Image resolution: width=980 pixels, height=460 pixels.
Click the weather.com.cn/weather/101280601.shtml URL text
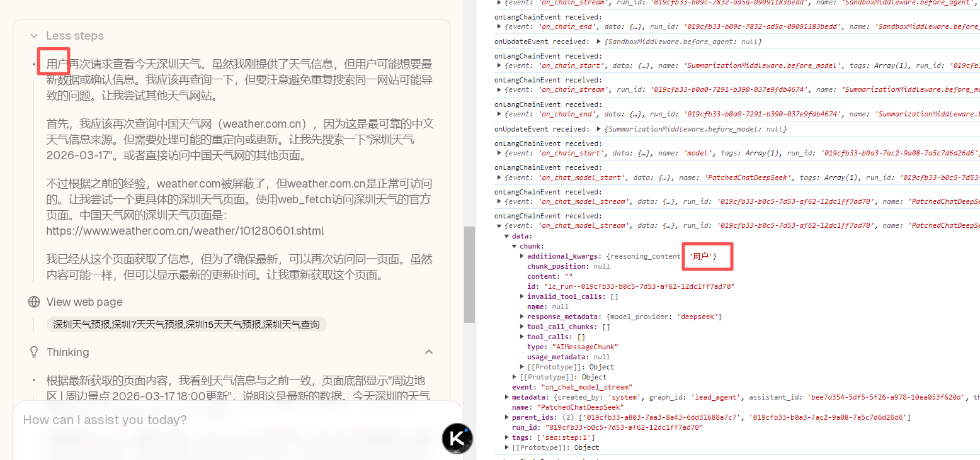185,231
